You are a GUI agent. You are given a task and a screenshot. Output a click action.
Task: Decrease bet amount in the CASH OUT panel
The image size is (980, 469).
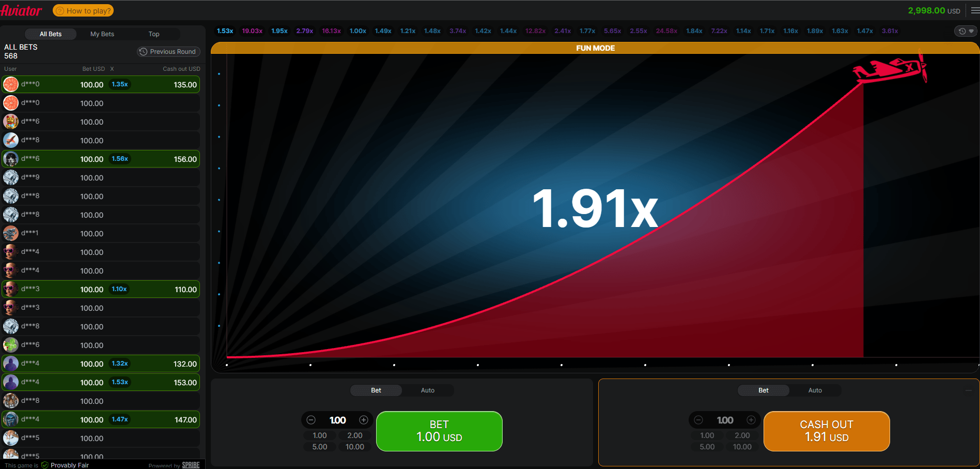(698, 420)
